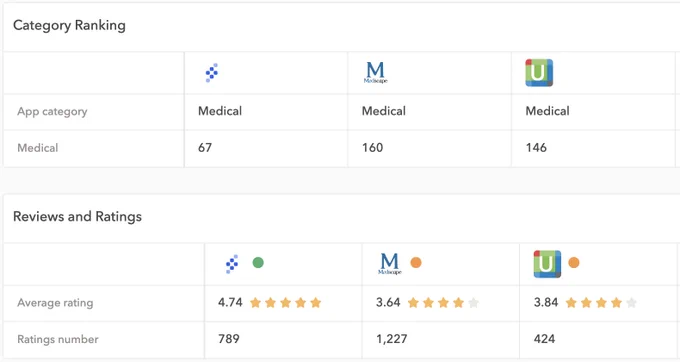
Task: Click the Average rating row label
Action: coord(55,303)
